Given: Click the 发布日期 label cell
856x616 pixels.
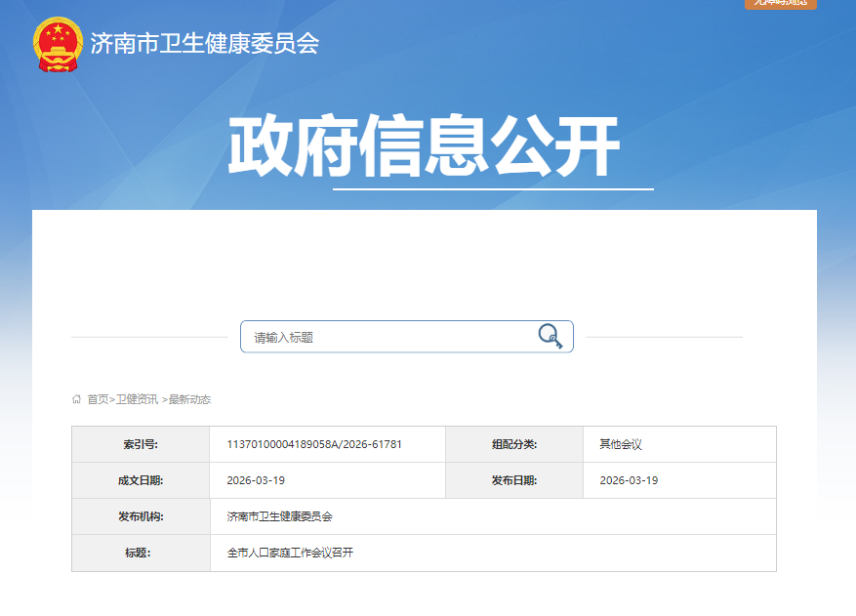Looking at the screenshot, I should click(x=513, y=480).
